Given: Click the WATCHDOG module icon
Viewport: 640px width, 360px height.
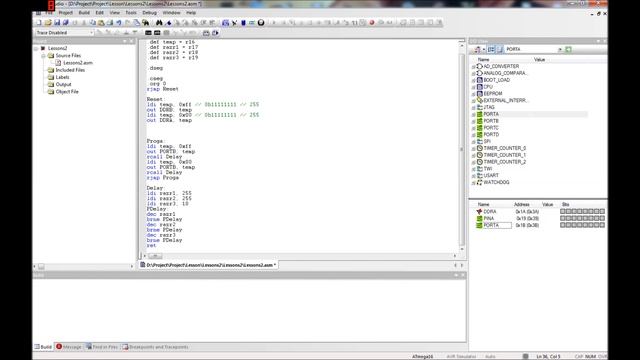Looking at the screenshot, I should 480,182.
